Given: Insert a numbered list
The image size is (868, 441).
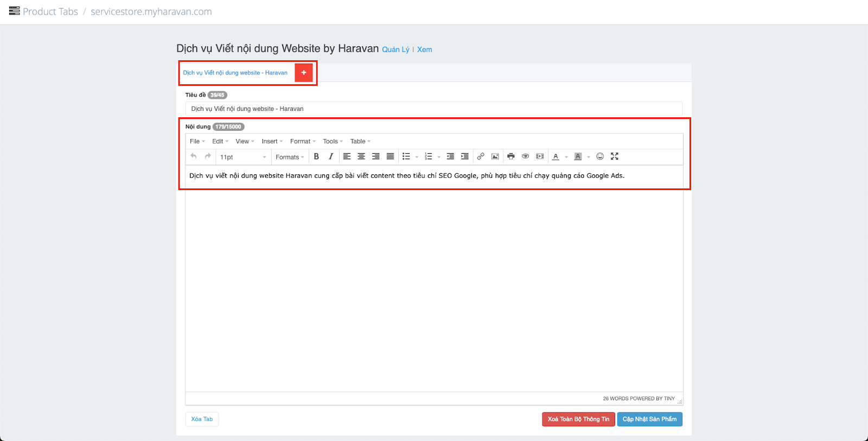Looking at the screenshot, I should (428, 156).
